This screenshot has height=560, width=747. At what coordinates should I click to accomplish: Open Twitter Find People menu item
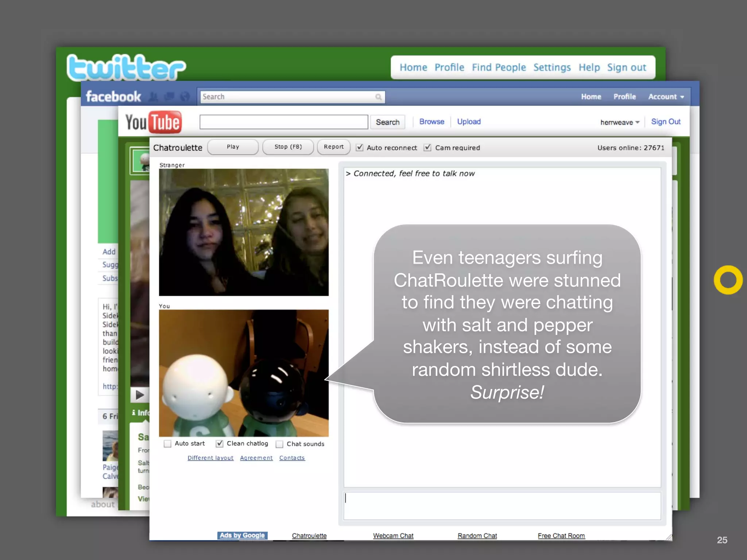[x=499, y=67]
